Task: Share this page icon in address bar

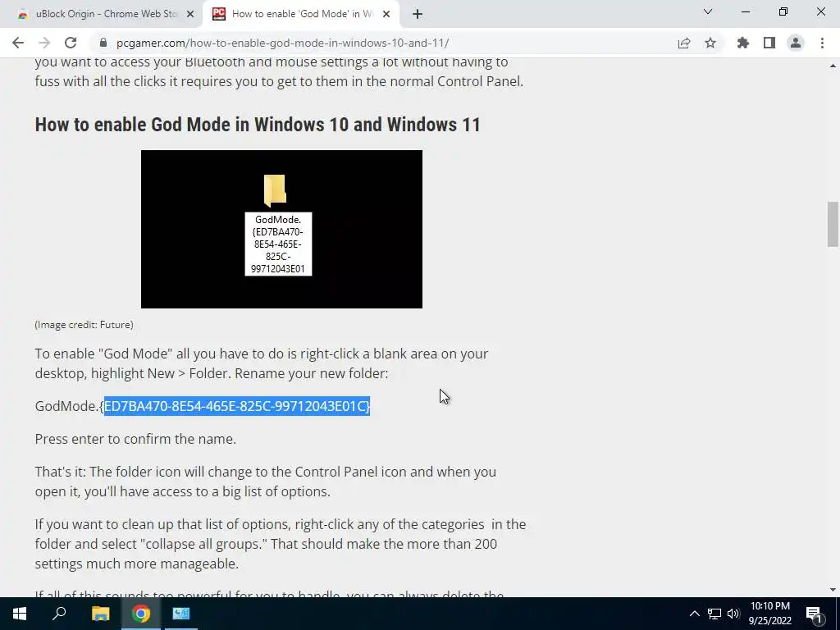Action: click(684, 43)
